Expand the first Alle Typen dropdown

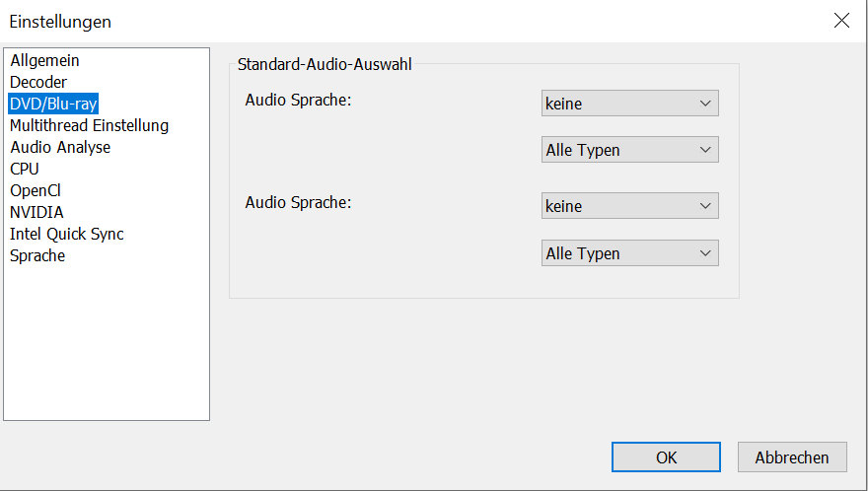pyautogui.click(x=630, y=150)
